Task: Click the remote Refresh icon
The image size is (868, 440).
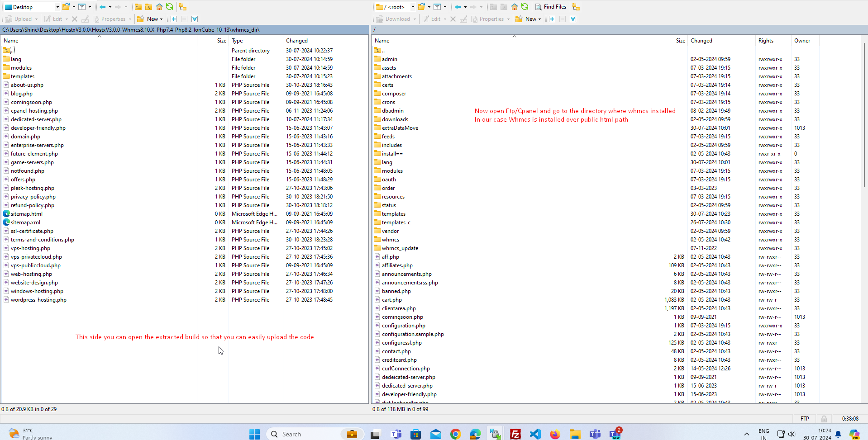Action: pos(525,7)
